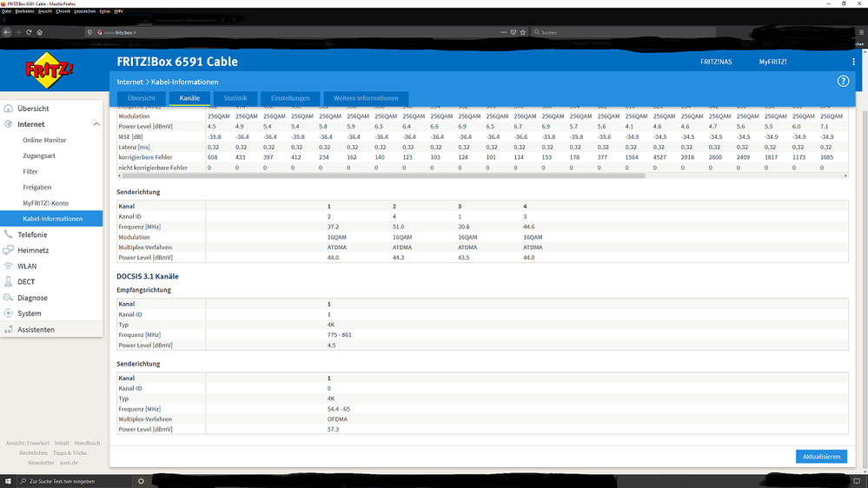Open the Chronik menu
Screen dimensions: 868x488
tap(63, 11)
